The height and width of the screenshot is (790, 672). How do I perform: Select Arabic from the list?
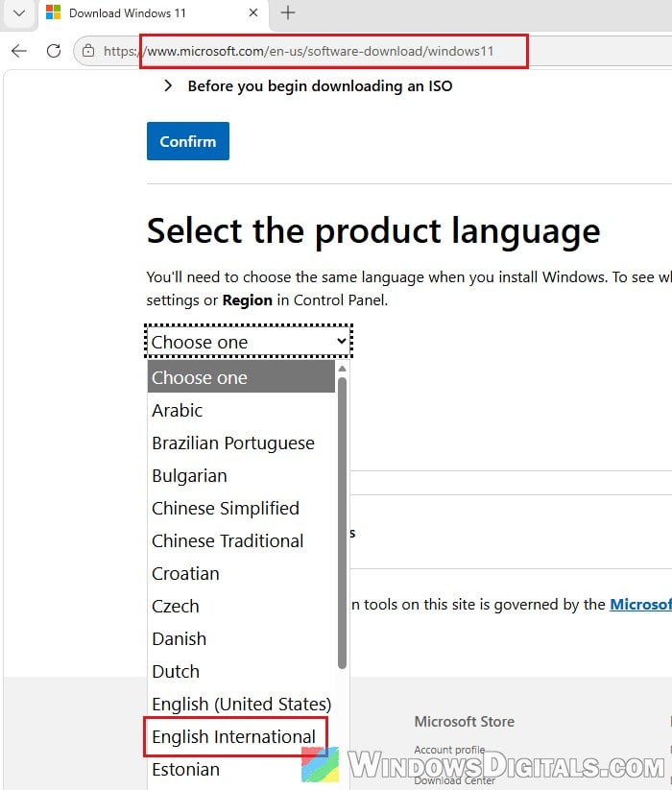241,410
